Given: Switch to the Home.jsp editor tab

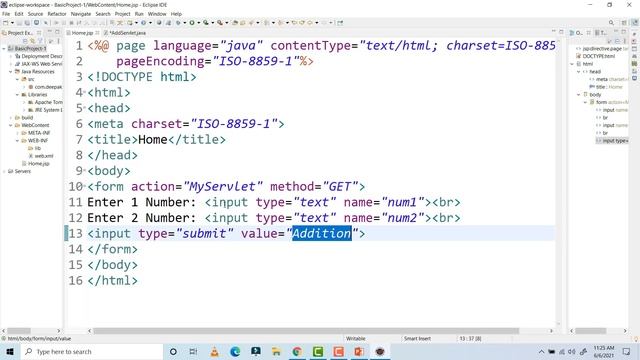Looking at the screenshot, I should [x=82, y=33].
